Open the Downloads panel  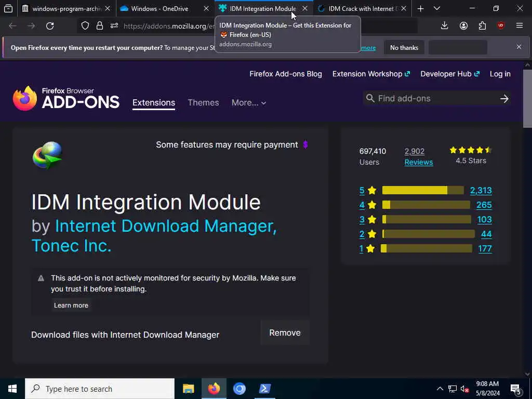[x=445, y=26]
